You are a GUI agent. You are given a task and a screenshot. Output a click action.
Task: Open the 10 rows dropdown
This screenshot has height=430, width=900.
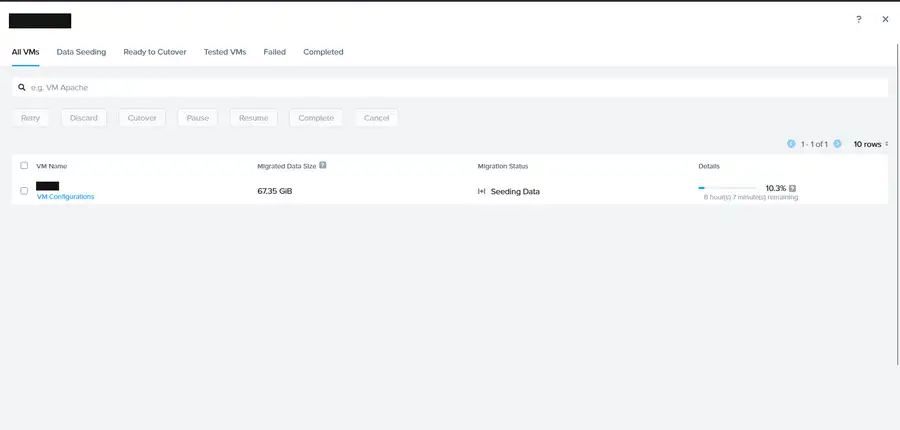click(871, 144)
